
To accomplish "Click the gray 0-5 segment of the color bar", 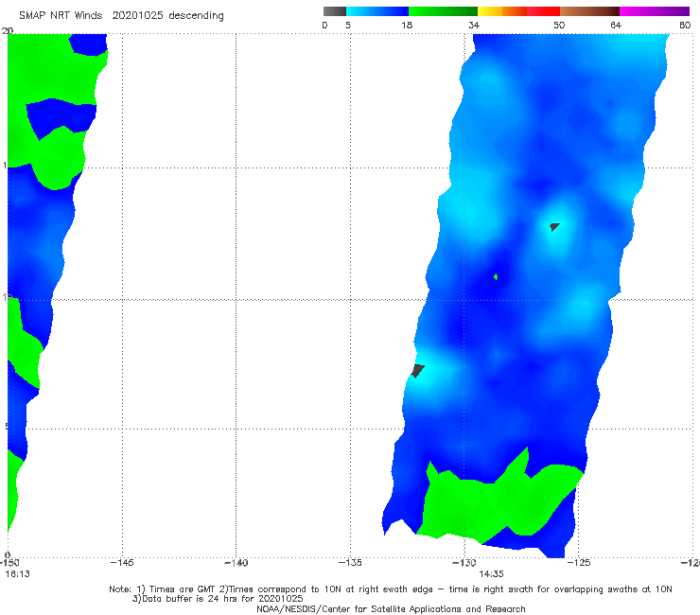I will point(335,11).
